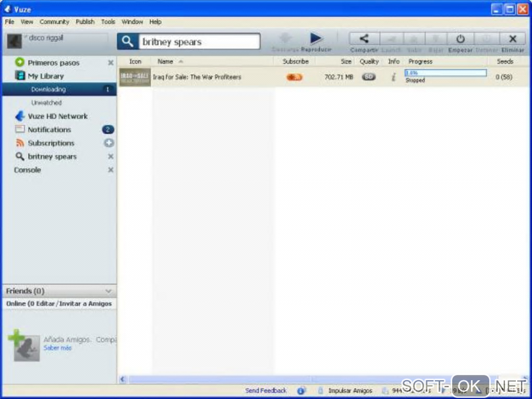The width and height of the screenshot is (532, 399).
Task: Click the search magnifier icon
Action: click(x=128, y=41)
